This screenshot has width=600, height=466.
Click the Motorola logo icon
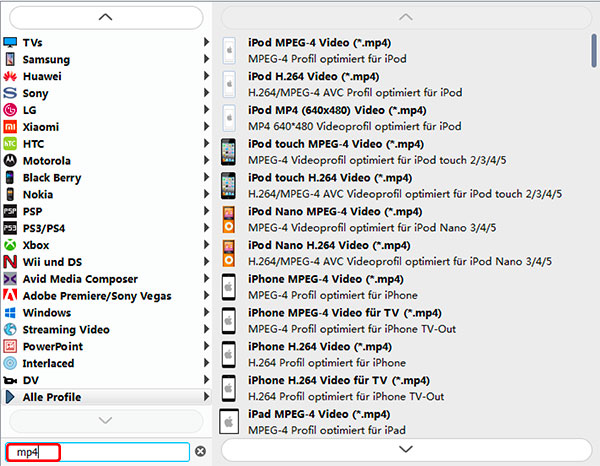coord(10,160)
